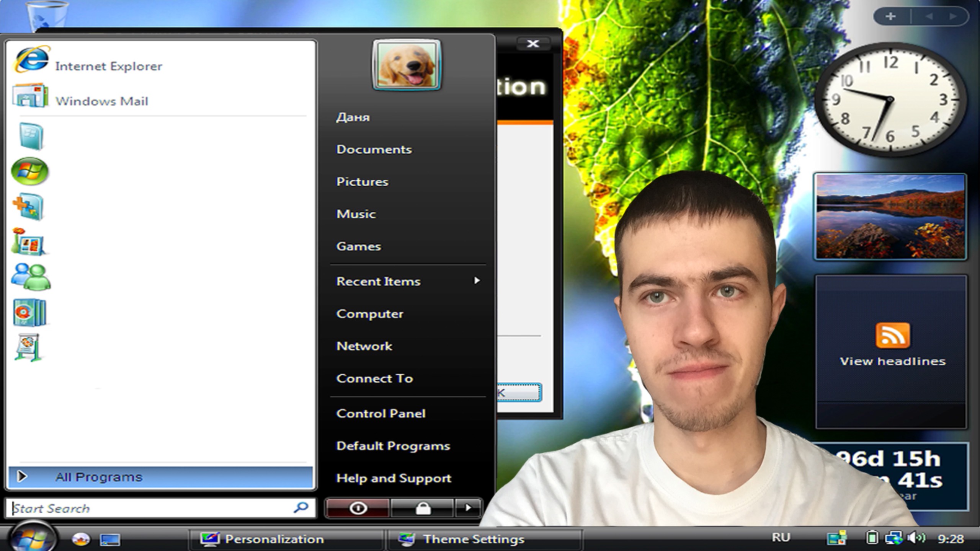Open Network from the Start menu
Image resolution: width=980 pixels, height=551 pixels.
[364, 346]
